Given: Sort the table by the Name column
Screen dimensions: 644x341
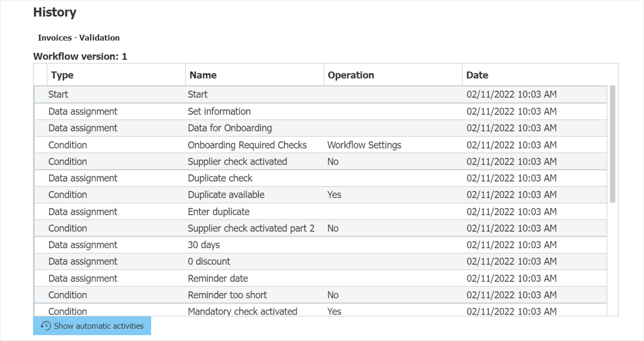Looking at the screenshot, I should pyautogui.click(x=202, y=75).
